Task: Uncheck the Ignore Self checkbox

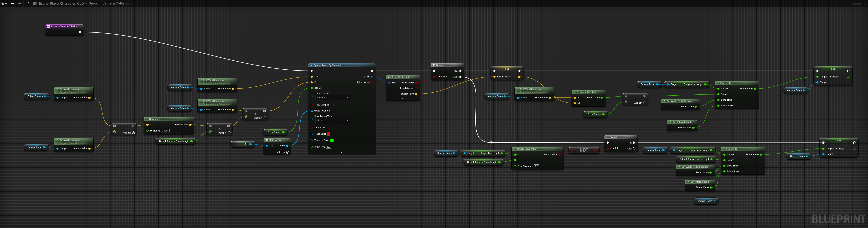Action: [327, 128]
